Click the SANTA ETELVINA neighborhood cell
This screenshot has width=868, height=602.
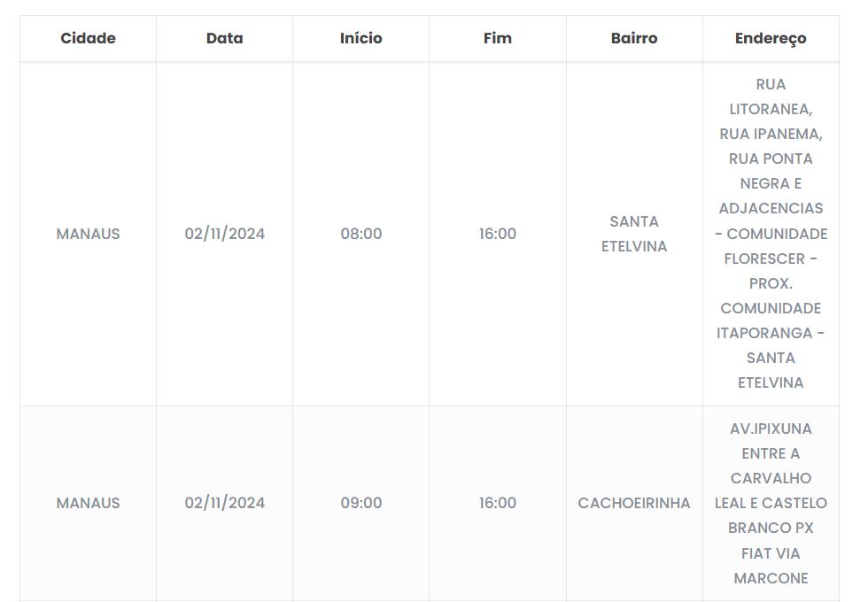tap(634, 234)
